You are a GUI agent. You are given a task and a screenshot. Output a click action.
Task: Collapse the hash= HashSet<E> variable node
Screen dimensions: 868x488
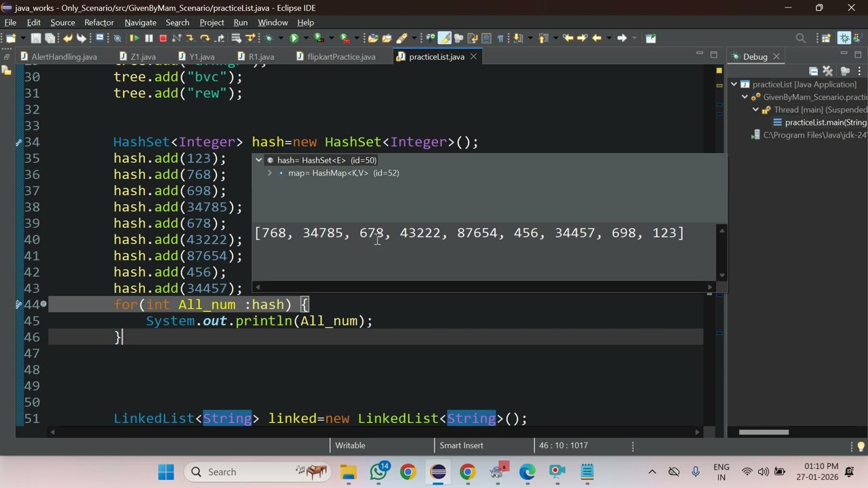(258, 161)
